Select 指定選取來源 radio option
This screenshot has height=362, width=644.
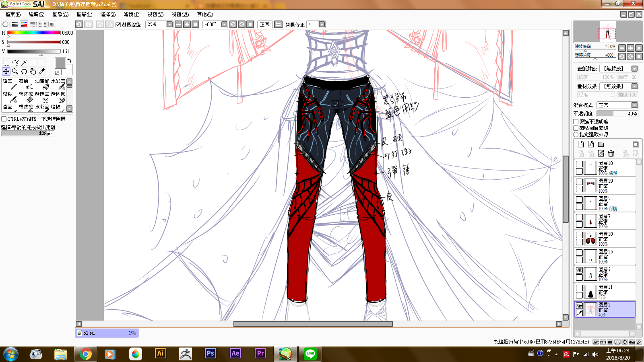pos(576,134)
